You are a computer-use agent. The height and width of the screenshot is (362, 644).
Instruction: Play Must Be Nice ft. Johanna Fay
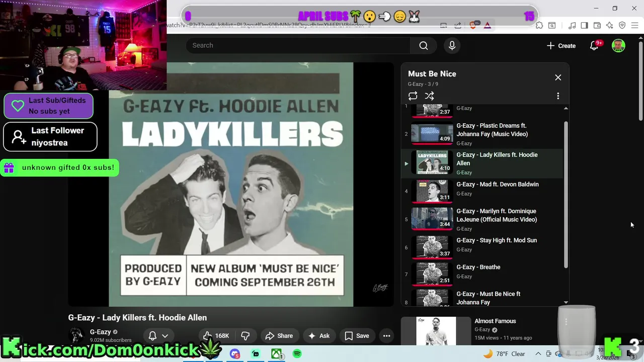pos(482,297)
